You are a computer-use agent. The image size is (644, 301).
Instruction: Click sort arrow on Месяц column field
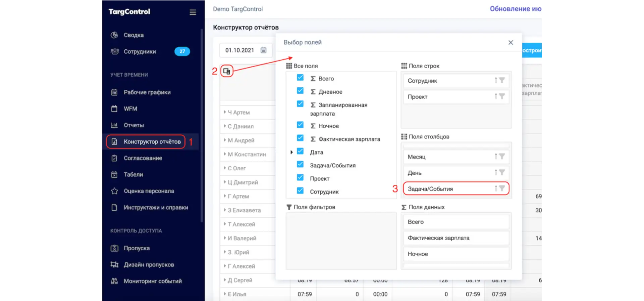496,156
